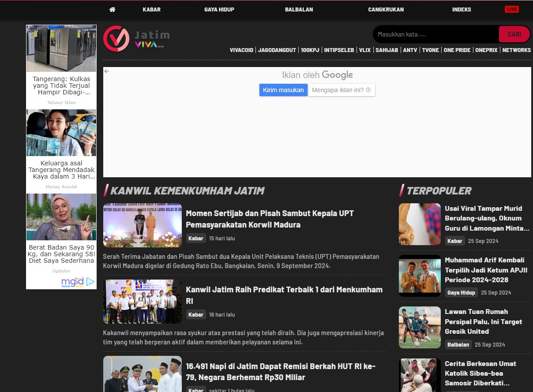Open the refrigerator ad thumbnail
Screen dimensions: 533x392
pos(61,49)
